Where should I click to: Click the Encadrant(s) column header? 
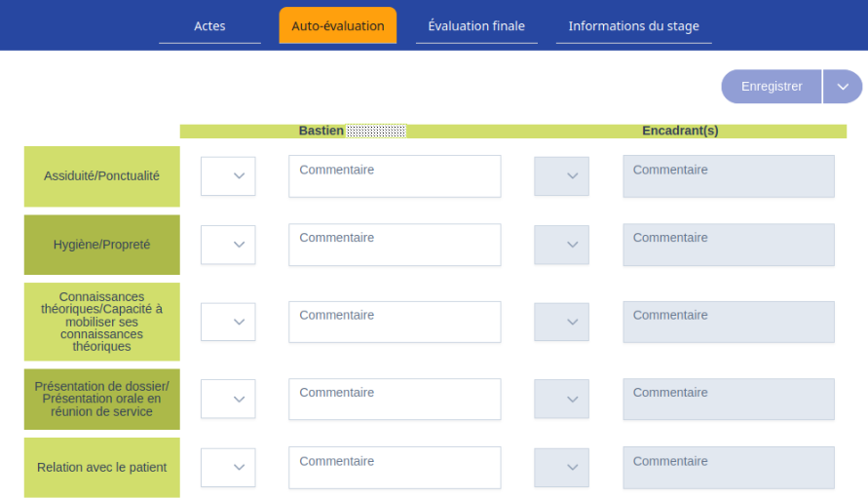click(680, 131)
